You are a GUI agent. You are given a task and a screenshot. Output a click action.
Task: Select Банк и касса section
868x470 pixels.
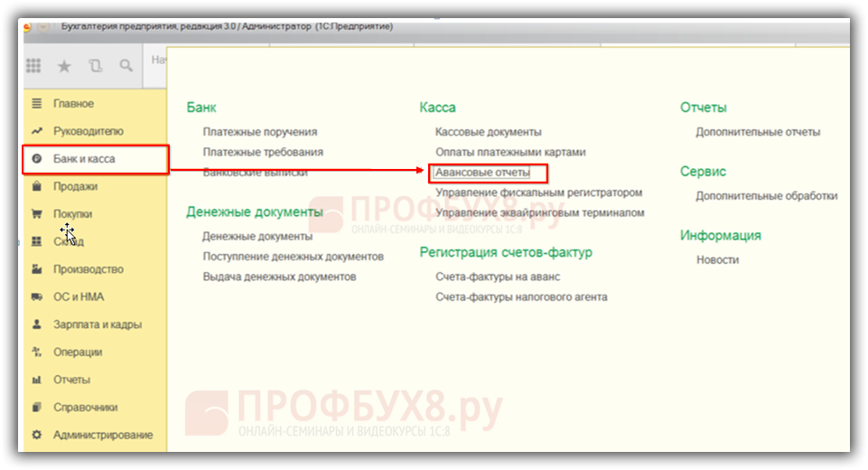(x=84, y=159)
